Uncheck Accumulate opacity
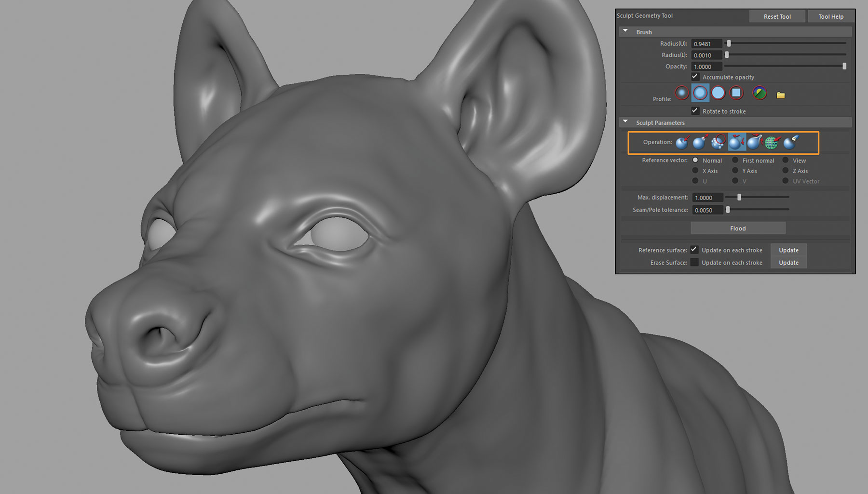 [695, 77]
